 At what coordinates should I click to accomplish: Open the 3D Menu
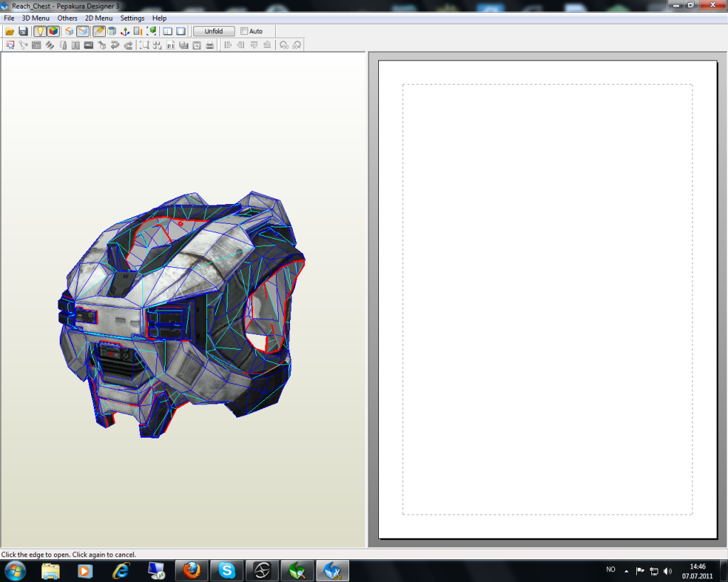[36, 18]
